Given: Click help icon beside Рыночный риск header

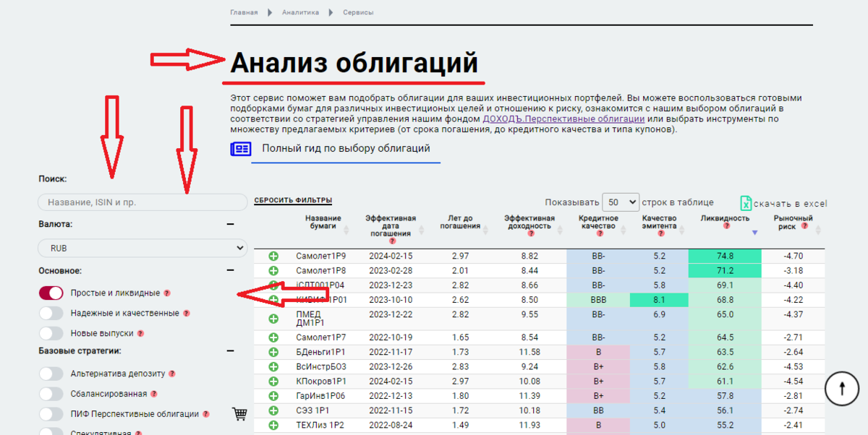Looking at the screenshot, I should (x=803, y=227).
